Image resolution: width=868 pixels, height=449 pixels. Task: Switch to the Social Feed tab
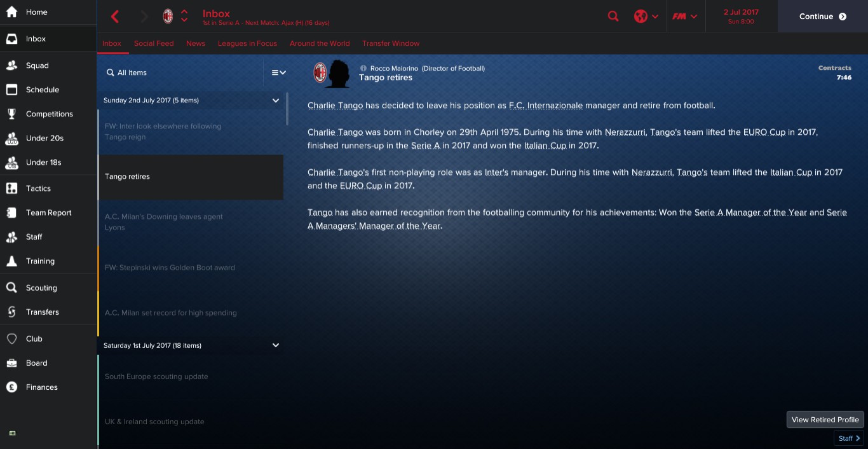(x=154, y=43)
